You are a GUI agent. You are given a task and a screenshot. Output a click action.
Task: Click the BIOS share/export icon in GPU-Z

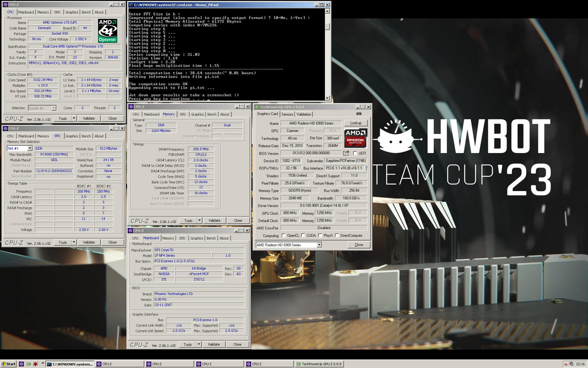point(346,153)
